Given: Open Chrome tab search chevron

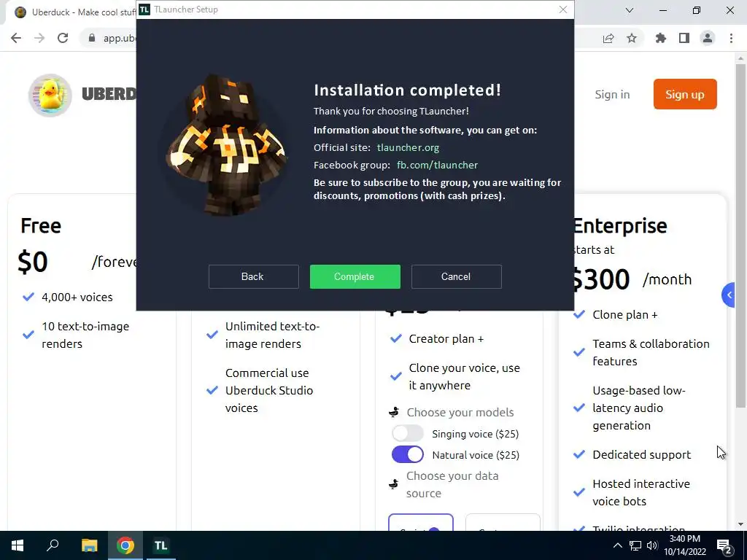Looking at the screenshot, I should coord(630,10).
